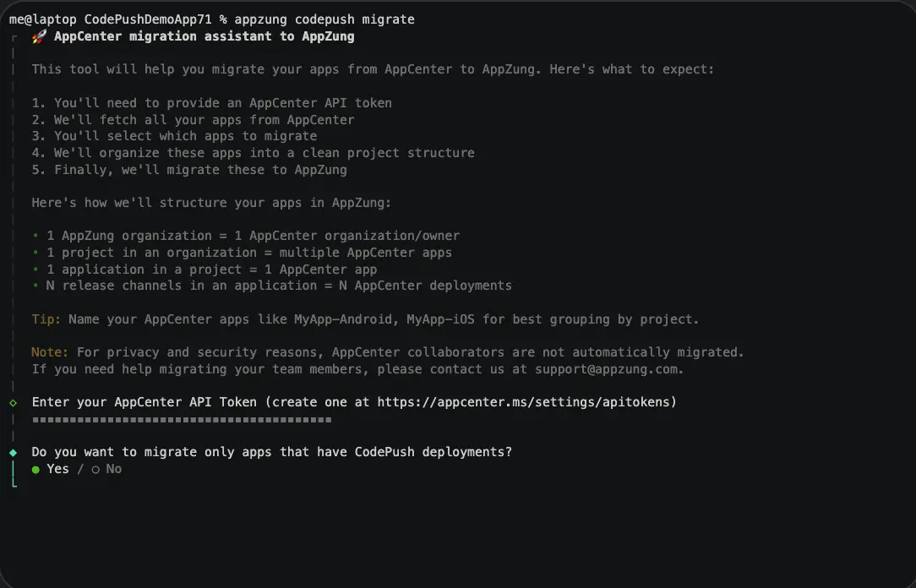Screen dimensions: 916x588
Task: Click the masked API token field
Action: pyautogui.click(x=182, y=420)
